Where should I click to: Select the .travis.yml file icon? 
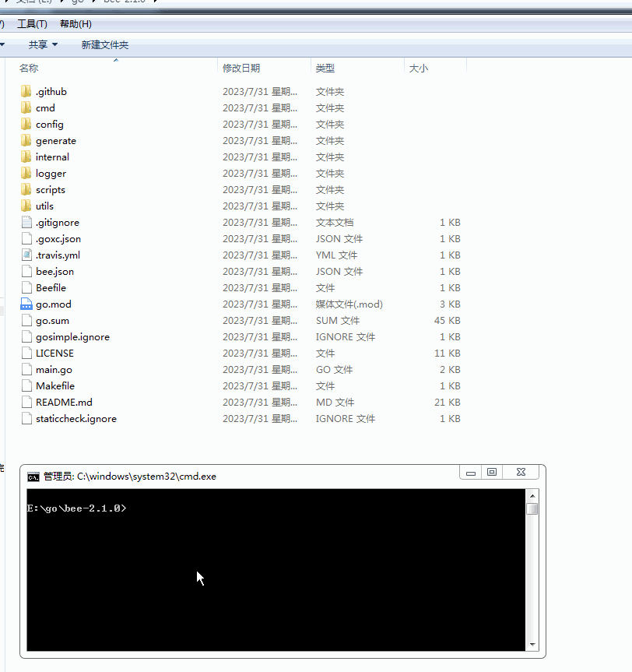click(26, 255)
